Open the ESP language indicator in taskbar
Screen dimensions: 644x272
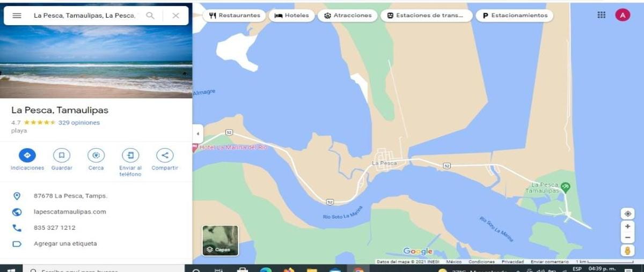[577, 269]
